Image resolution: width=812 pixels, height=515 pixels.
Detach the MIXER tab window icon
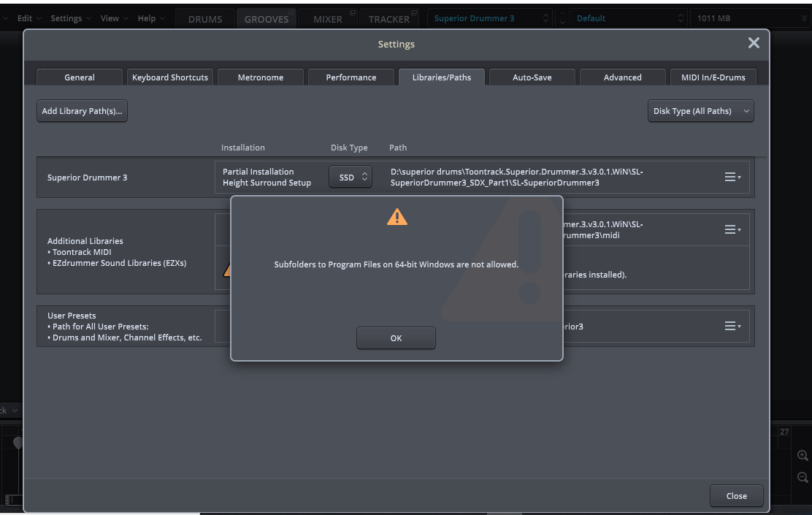(x=353, y=12)
